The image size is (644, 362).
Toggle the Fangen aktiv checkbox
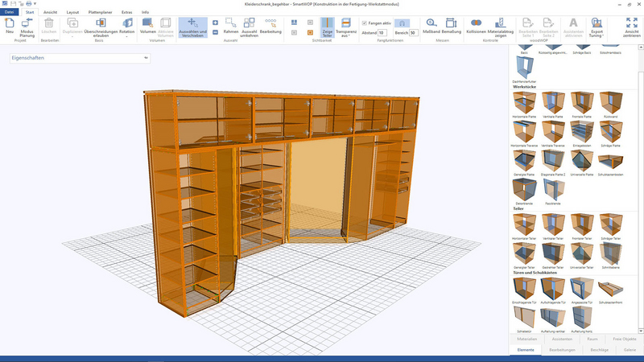365,23
